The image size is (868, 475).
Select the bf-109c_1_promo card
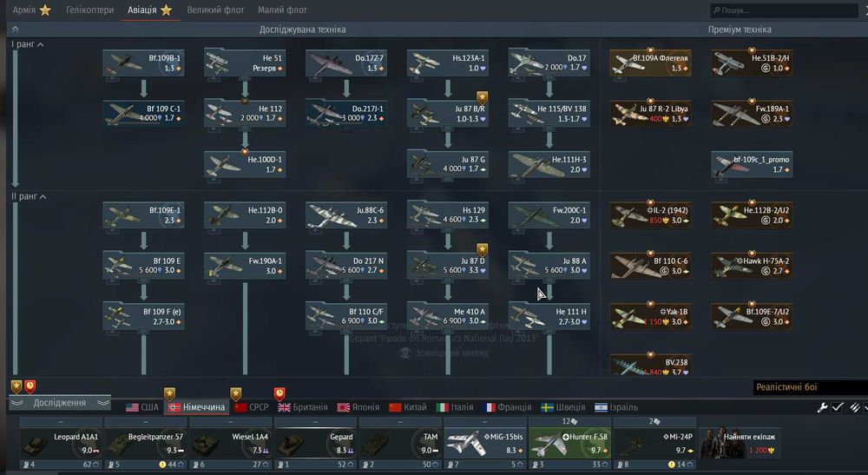(x=752, y=164)
